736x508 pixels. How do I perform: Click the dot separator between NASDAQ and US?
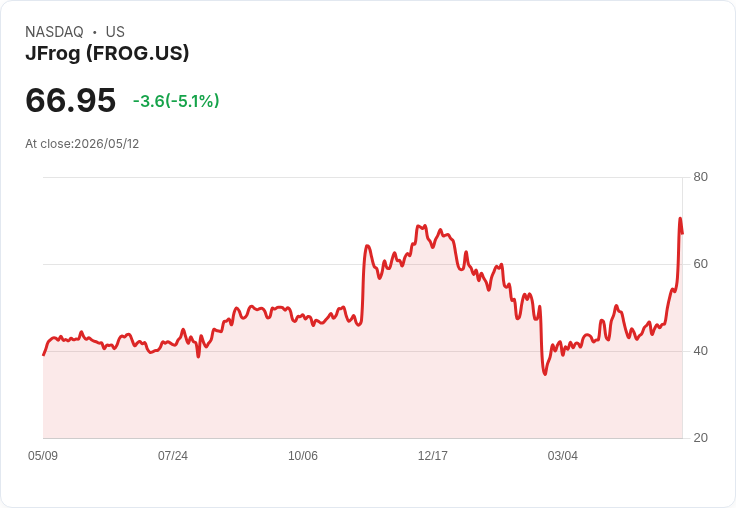(x=95, y=32)
